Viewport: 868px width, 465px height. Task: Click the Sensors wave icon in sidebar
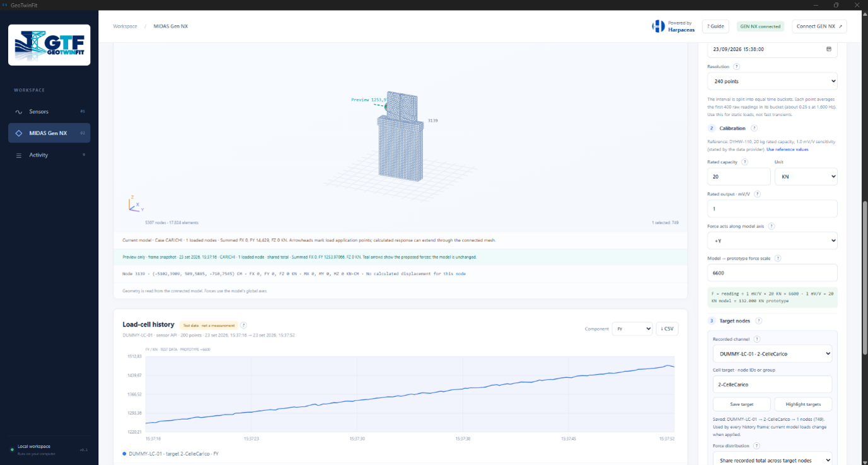coord(19,112)
